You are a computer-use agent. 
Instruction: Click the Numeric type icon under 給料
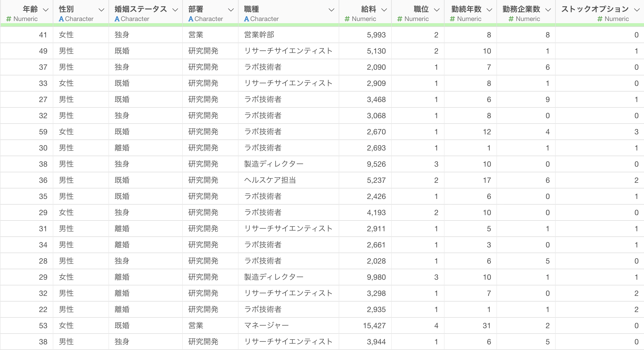(347, 19)
